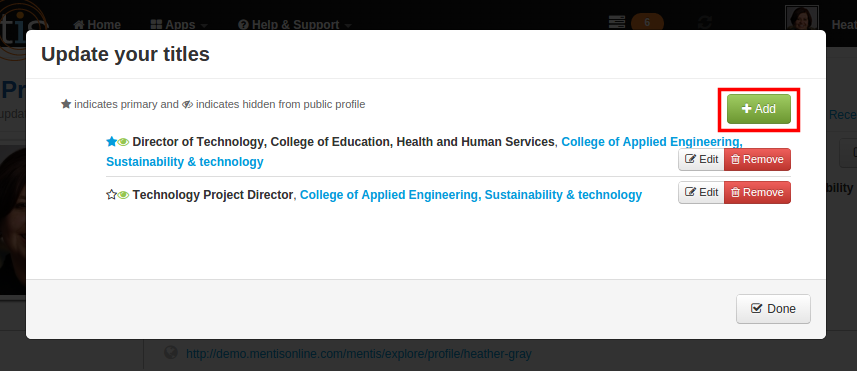Viewport: 857px width, 371px height.
Task: Open the first College of Applied Engineering link
Action: (x=424, y=152)
